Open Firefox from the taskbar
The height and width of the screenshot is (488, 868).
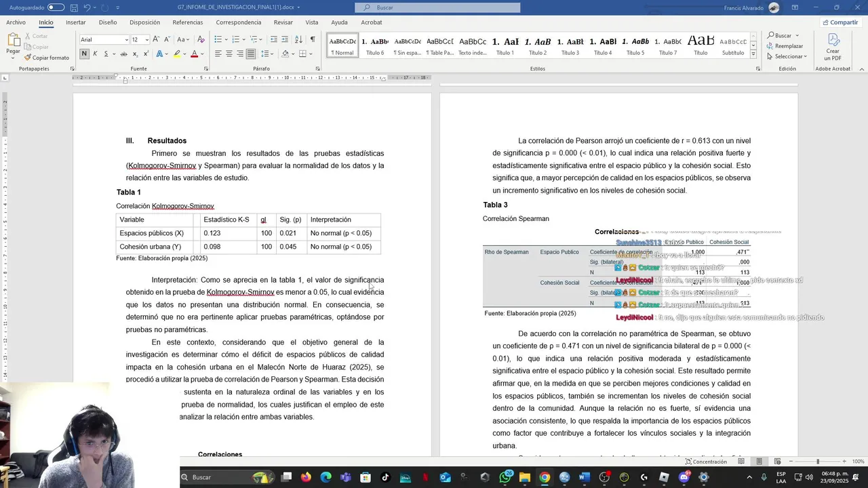(x=306, y=477)
